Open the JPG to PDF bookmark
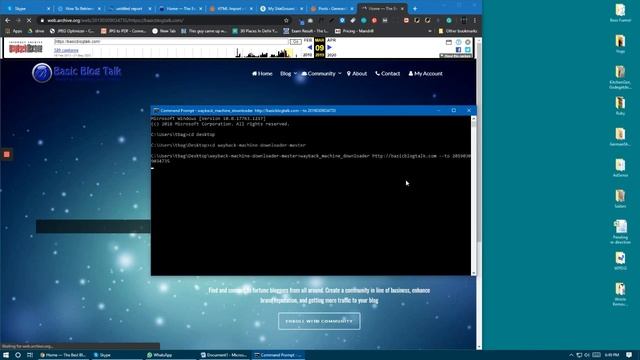This screenshot has width=640, height=360. click(124, 31)
